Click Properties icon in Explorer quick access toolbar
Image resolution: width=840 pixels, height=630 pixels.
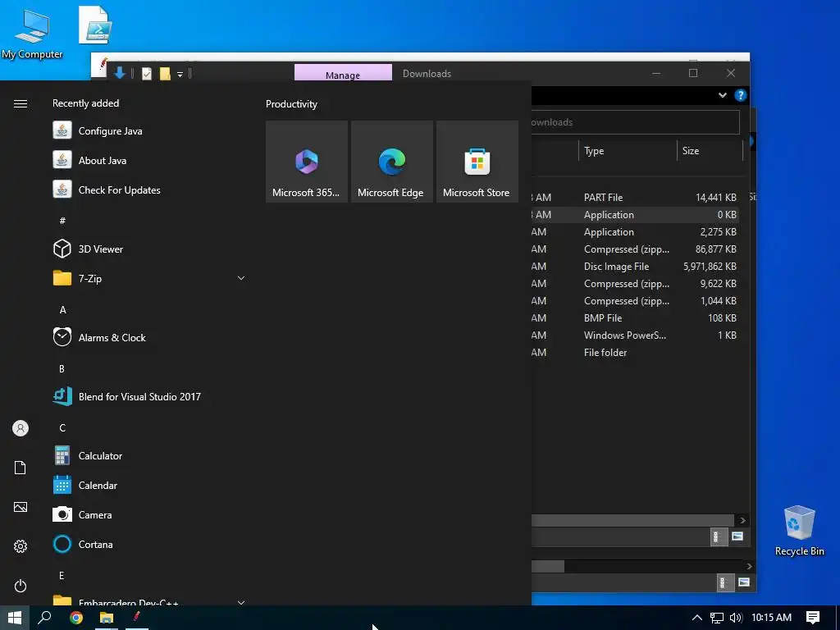146,73
